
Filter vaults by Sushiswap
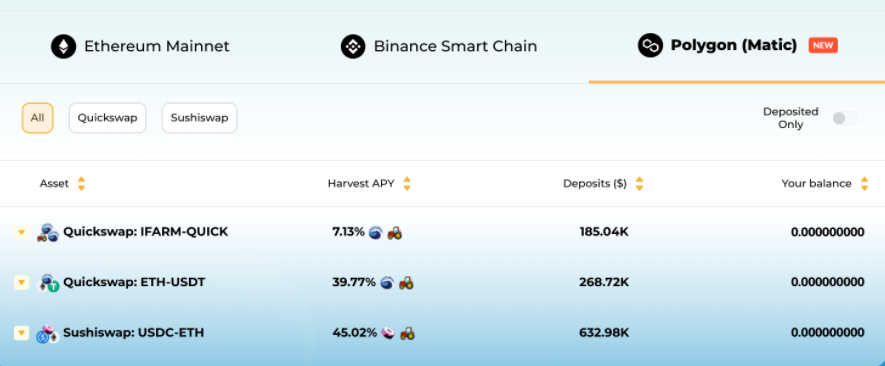point(199,118)
